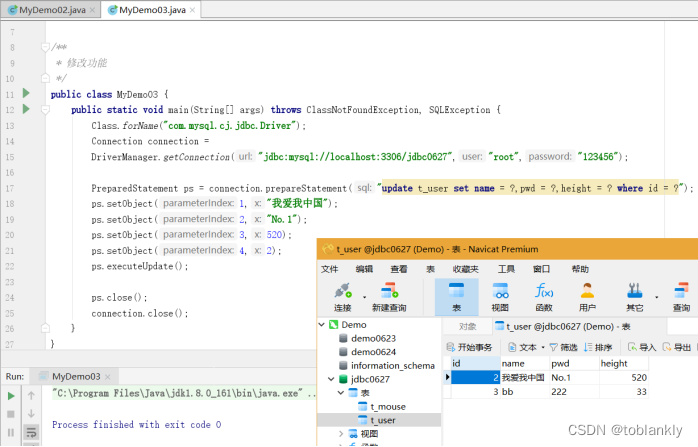
Task: Click the 导出 export button
Action: (676, 347)
